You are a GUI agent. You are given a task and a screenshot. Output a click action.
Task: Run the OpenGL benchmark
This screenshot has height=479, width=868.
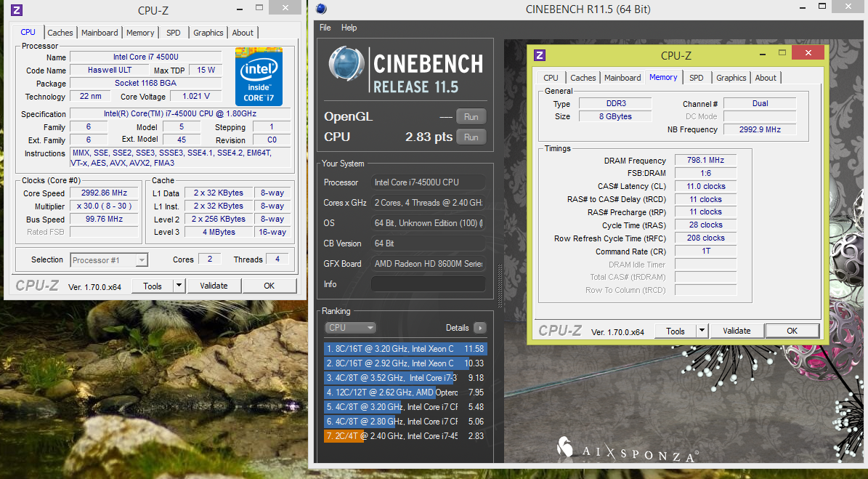coord(471,117)
